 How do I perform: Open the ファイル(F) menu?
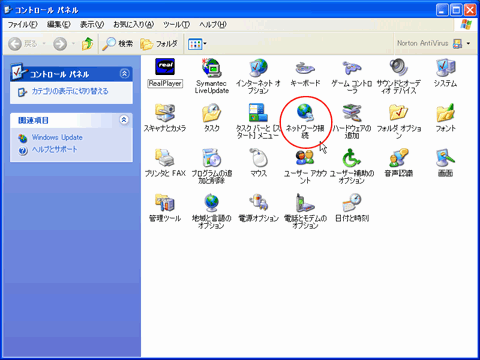(22, 25)
